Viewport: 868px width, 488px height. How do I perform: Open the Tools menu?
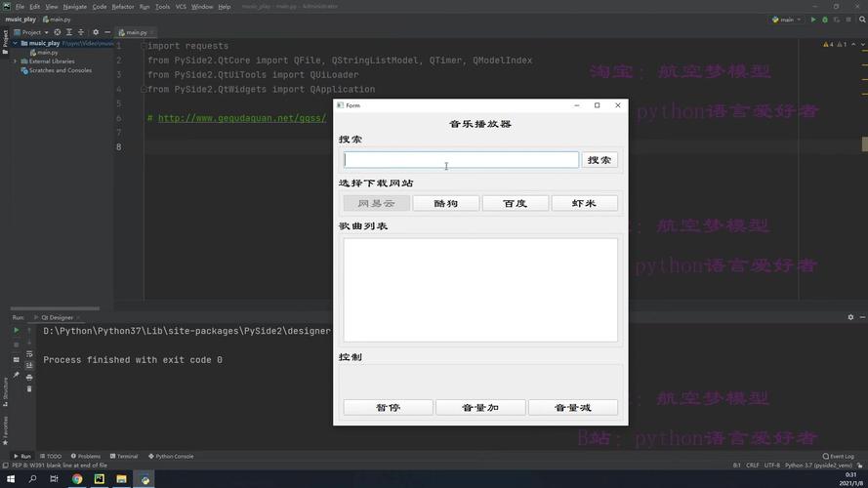pos(162,7)
